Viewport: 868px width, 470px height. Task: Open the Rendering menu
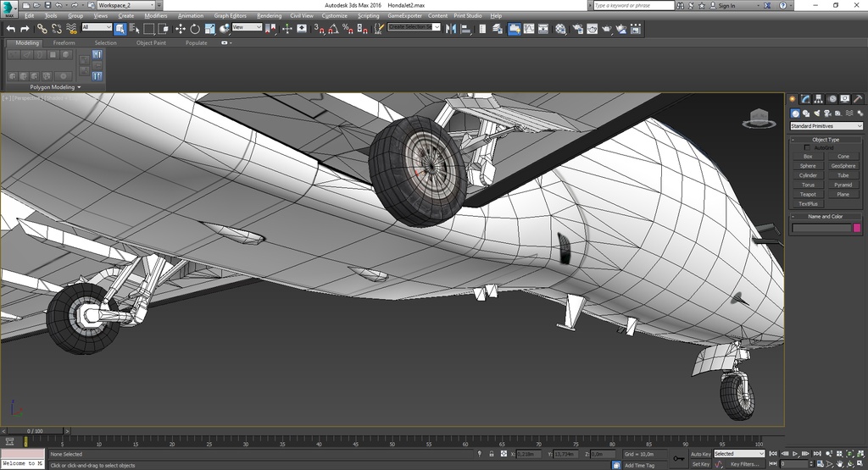(269, 16)
